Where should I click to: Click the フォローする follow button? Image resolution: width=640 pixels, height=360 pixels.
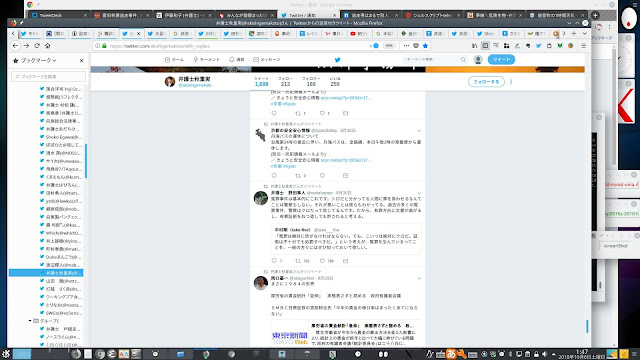pos(486,82)
